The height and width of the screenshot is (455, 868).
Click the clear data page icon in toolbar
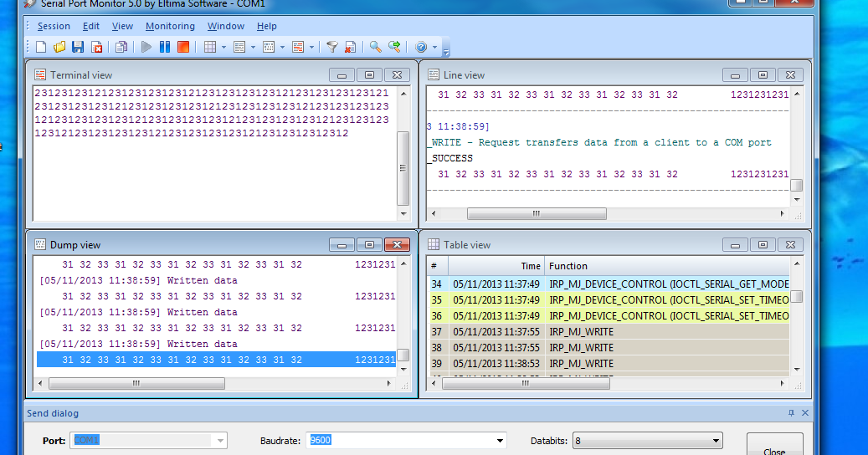[351, 47]
